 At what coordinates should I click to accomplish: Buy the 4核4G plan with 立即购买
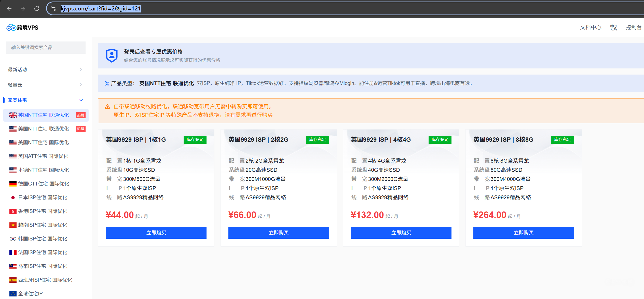coord(401,233)
